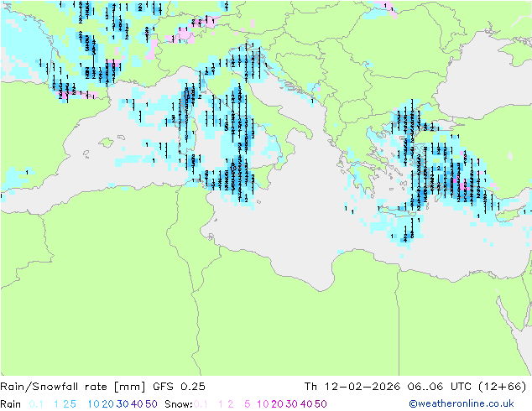The width and height of the screenshot is (532, 411).
Task: Select the "GFS 0.25" model label
Action: pos(179,387)
